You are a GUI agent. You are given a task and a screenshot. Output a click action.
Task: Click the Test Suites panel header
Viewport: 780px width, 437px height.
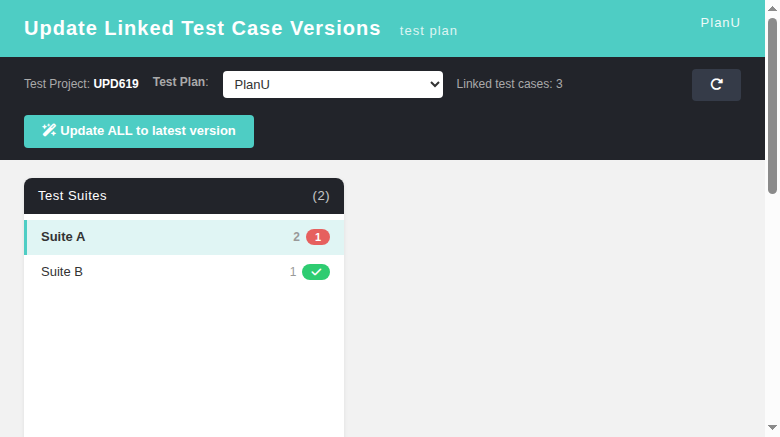[x=184, y=196]
